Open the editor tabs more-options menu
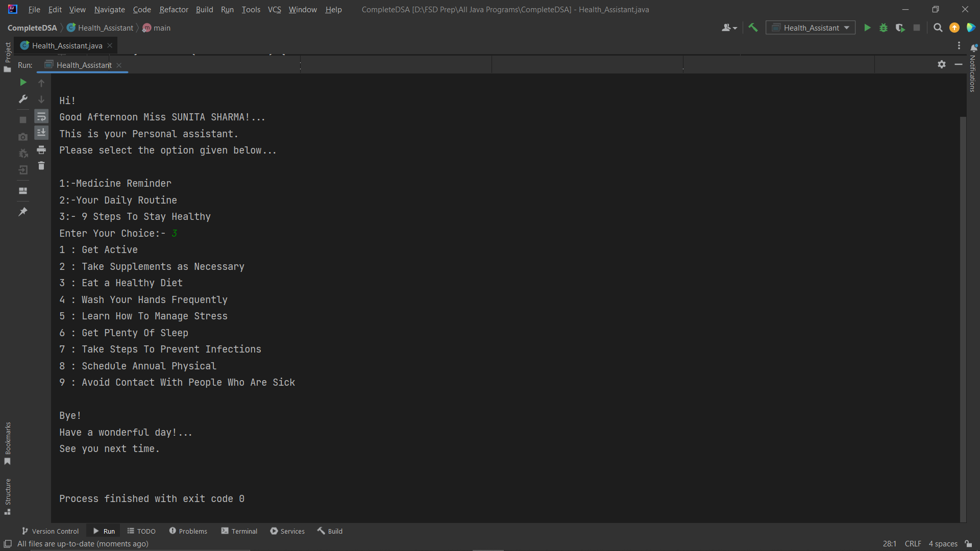Image resolution: width=980 pixels, height=551 pixels. click(x=959, y=45)
